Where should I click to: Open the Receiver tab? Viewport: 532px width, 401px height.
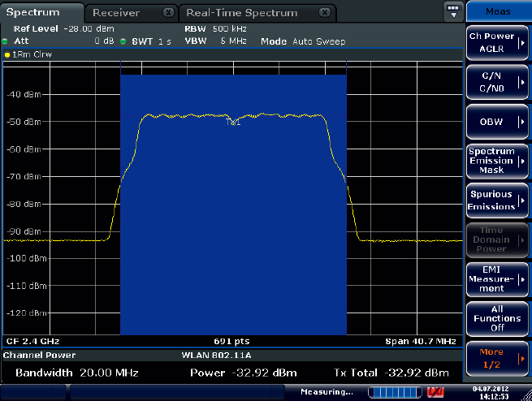tap(116, 13)
